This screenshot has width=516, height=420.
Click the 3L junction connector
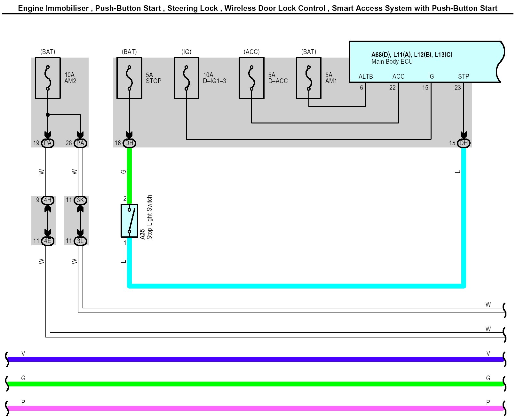click(80, 241)
